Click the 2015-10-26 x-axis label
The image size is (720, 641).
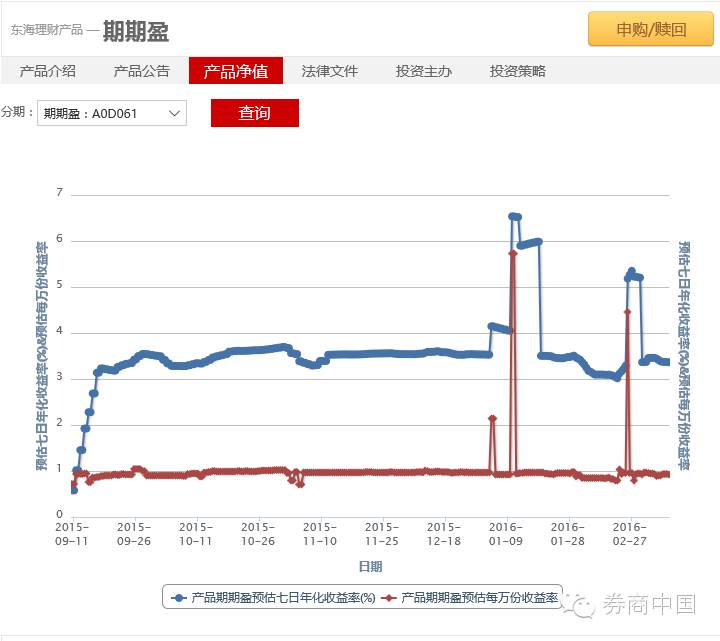258,534
